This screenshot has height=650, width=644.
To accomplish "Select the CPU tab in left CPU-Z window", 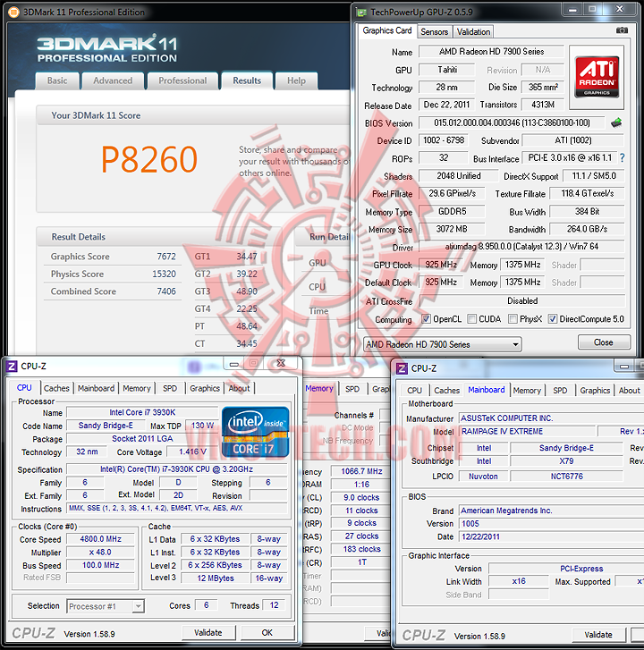I will [x=24, y=388].
